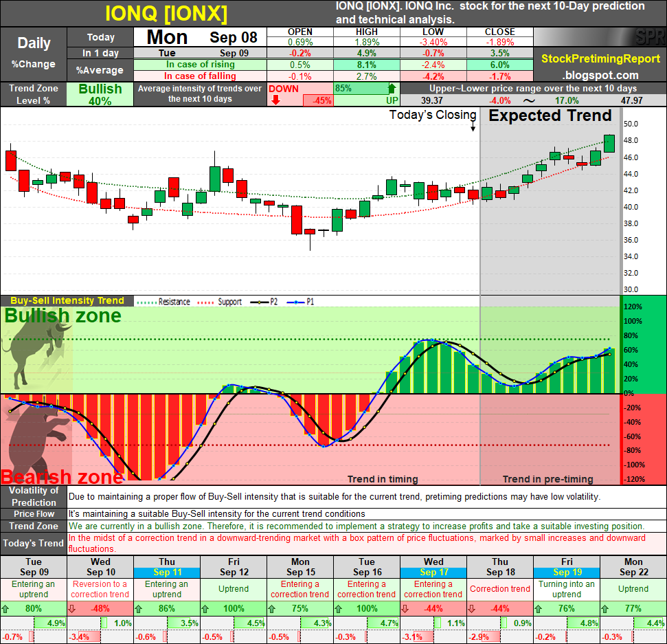Click the HIGH column header
Screen dimensions: 667x644
point(367,32)
